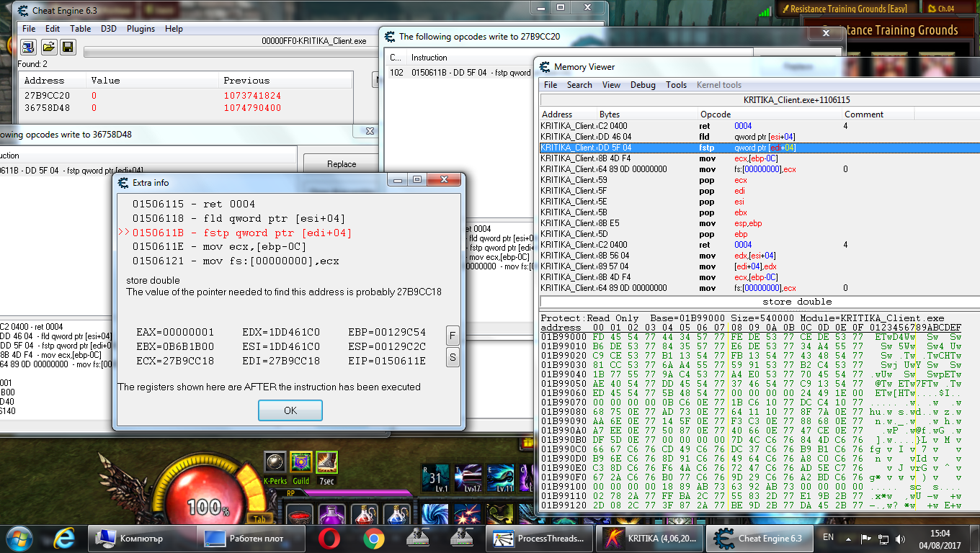Click the Guild shield icon
Viewport: 980px width, 553px height.
(x=300, y=462)
